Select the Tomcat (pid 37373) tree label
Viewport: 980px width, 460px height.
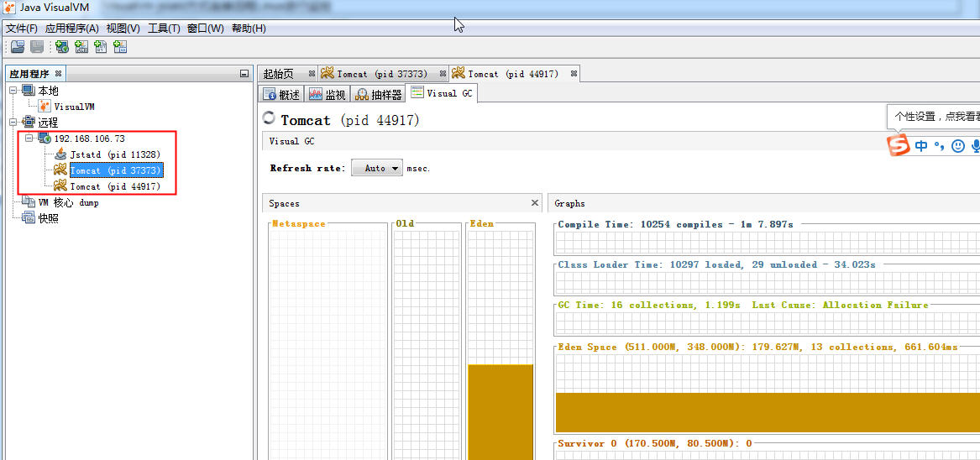(x=116, y=170)
